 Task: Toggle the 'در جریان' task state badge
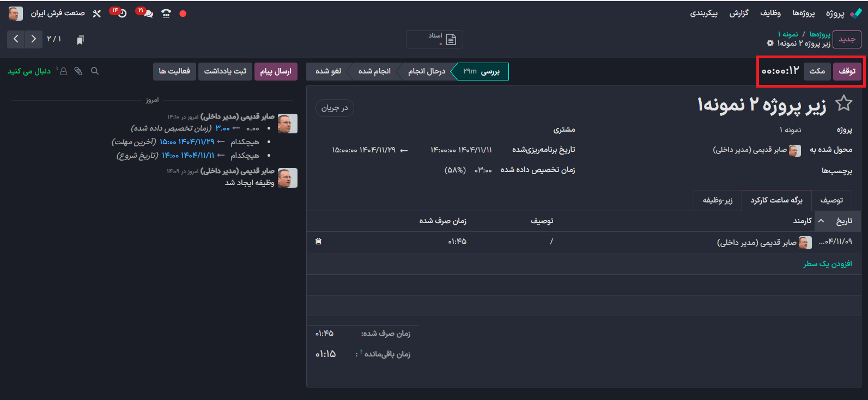pos(335,108)
